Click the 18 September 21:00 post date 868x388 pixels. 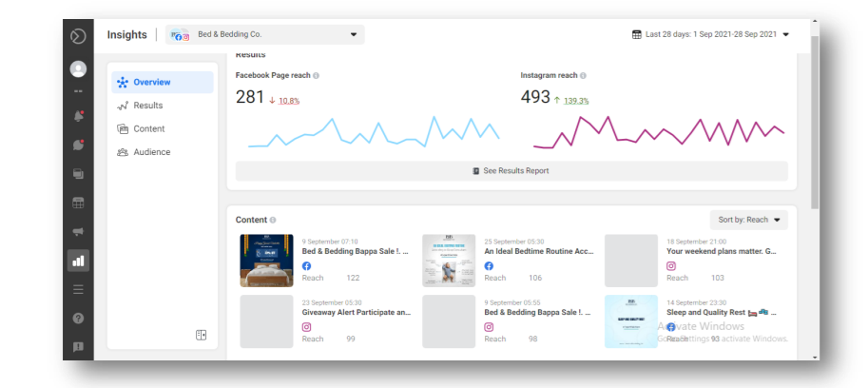point(696,242)
